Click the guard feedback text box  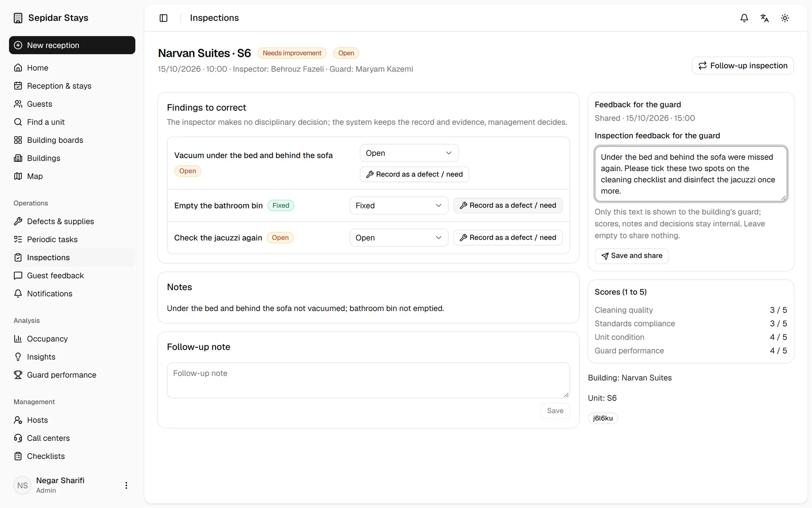coord(691,174)
